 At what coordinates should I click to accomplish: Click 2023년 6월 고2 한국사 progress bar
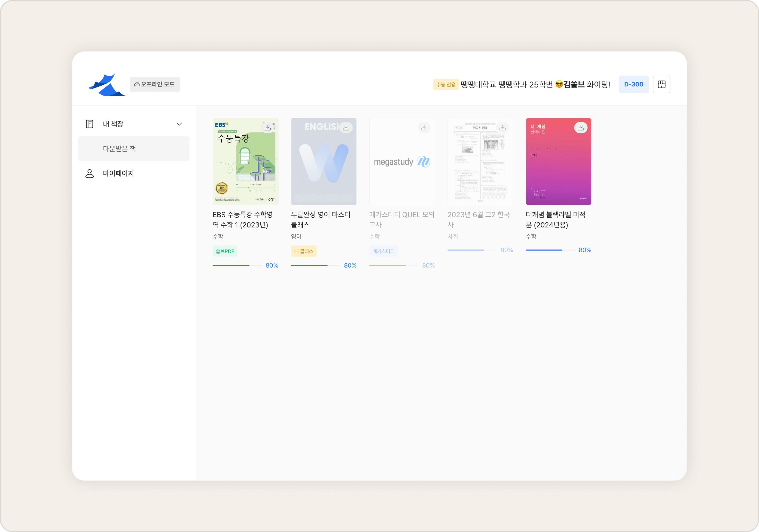point(472,250)
